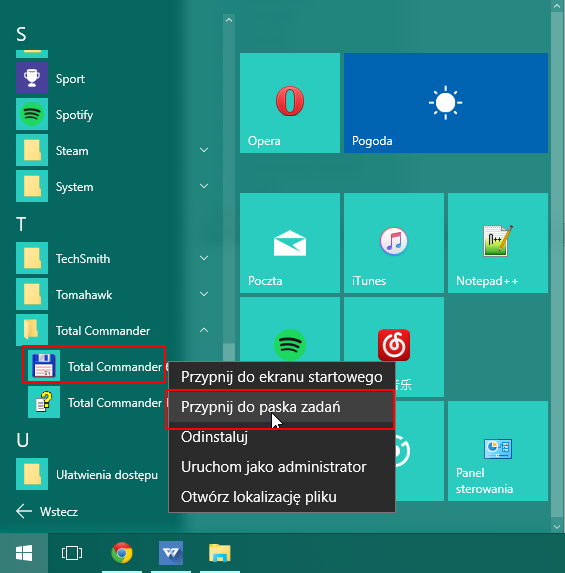Expand the System folder chevron
Screen dimensions: 565x573
[204, 186]
